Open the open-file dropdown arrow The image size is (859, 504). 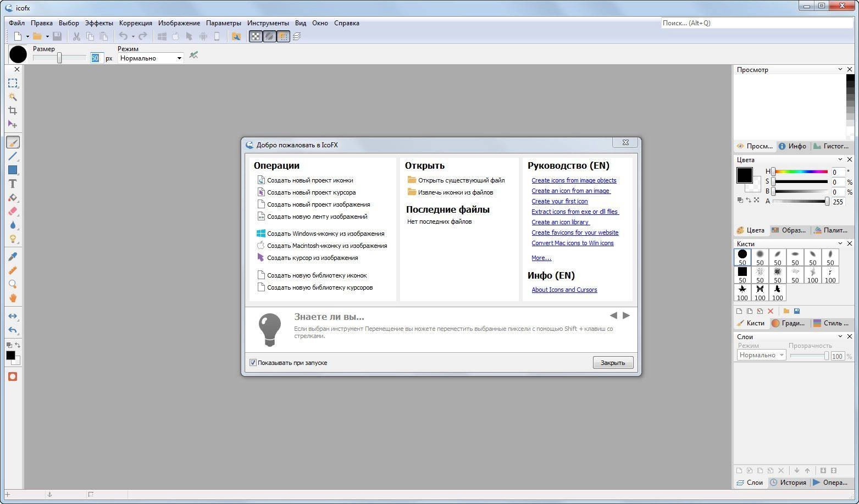coord(47,37)
